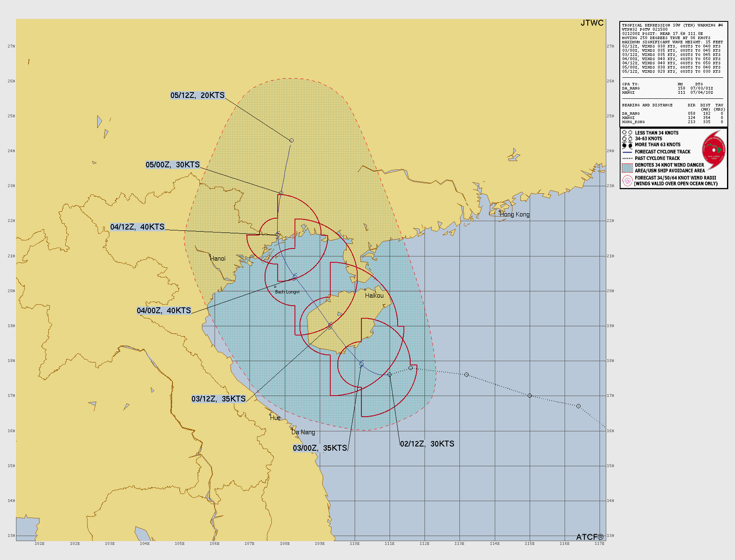The height and width of the screenshot is (560, 735).
Task: Click the 117E longitude label on bottom axis
Action: (600, 544)
